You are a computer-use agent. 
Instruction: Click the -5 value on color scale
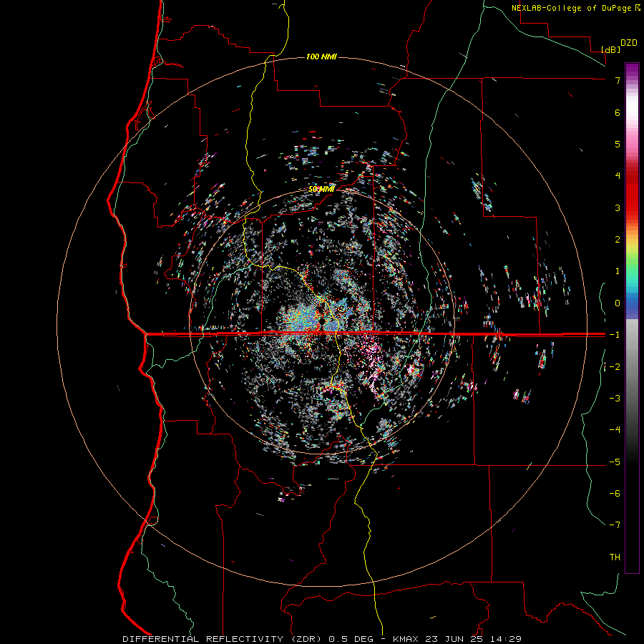coord(615,462)
